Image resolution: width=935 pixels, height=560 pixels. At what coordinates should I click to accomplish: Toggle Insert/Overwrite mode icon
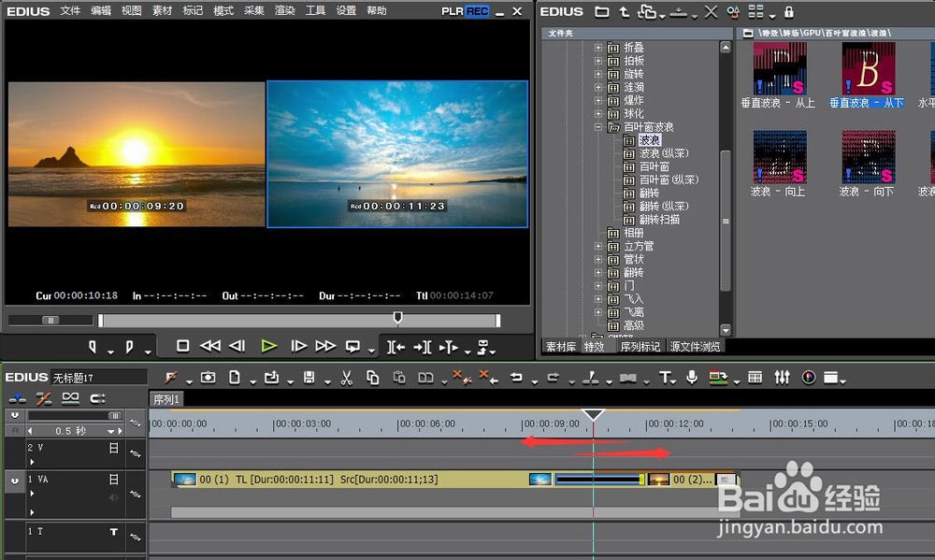point(17,397)
